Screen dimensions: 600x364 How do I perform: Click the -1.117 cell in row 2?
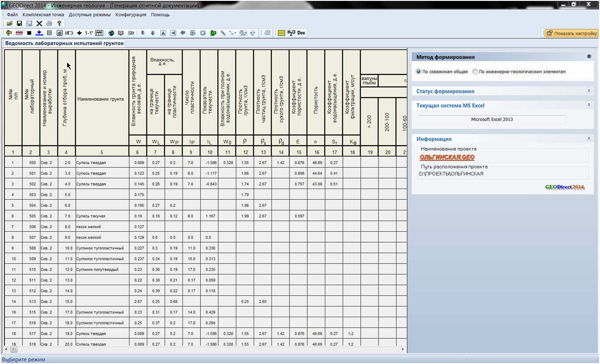pos(209,173)
